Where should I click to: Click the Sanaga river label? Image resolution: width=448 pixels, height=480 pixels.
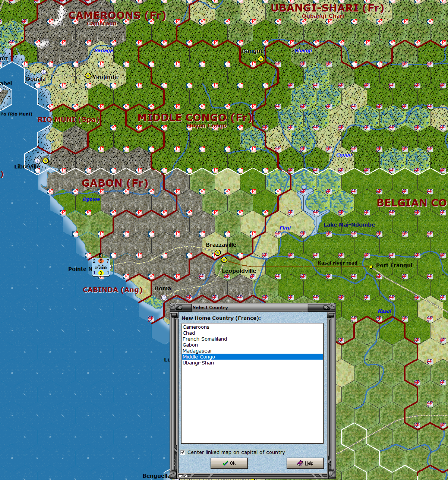pos(104,50)
